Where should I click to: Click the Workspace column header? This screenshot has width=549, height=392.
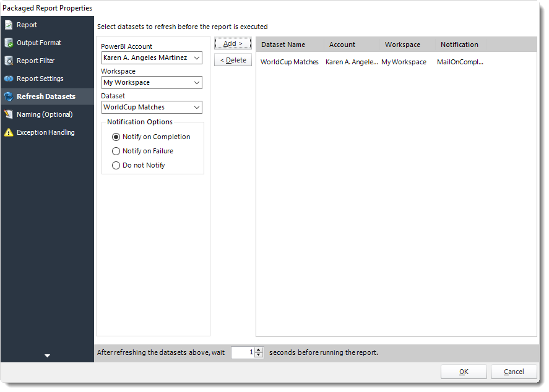point(407,45)
